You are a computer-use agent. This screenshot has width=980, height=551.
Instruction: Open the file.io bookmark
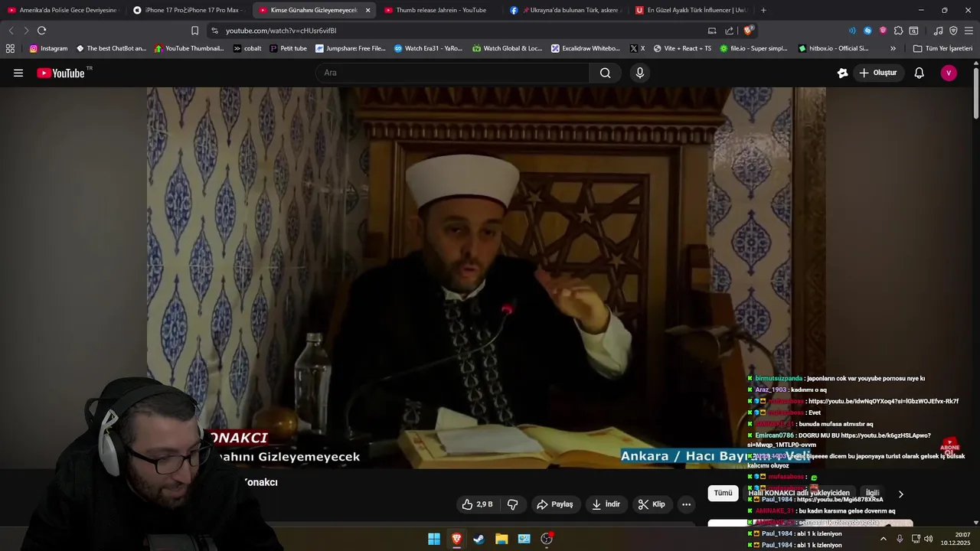tap(753, 48)
